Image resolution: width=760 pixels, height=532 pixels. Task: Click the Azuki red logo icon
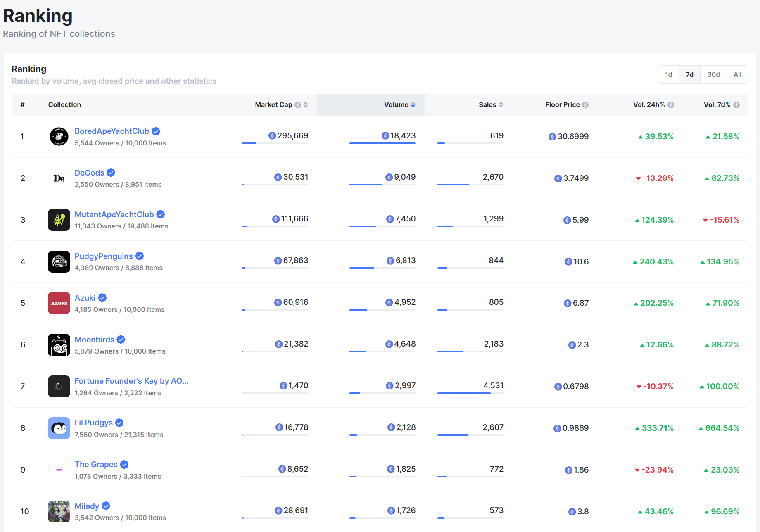pyautogui.click(x=59, y=303)
